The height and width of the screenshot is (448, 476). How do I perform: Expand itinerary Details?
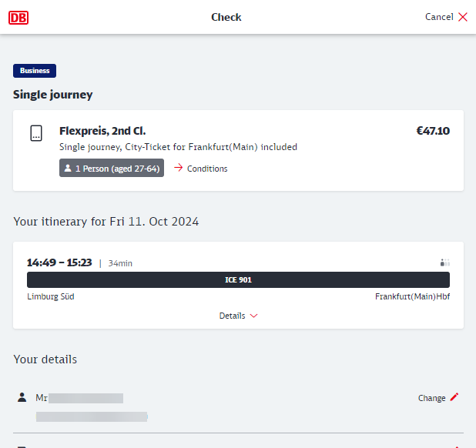click(238, 316)
